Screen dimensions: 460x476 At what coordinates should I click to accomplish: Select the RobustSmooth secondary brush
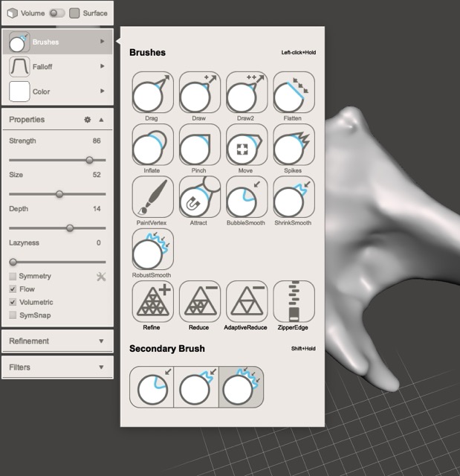[x=241, y=387]
